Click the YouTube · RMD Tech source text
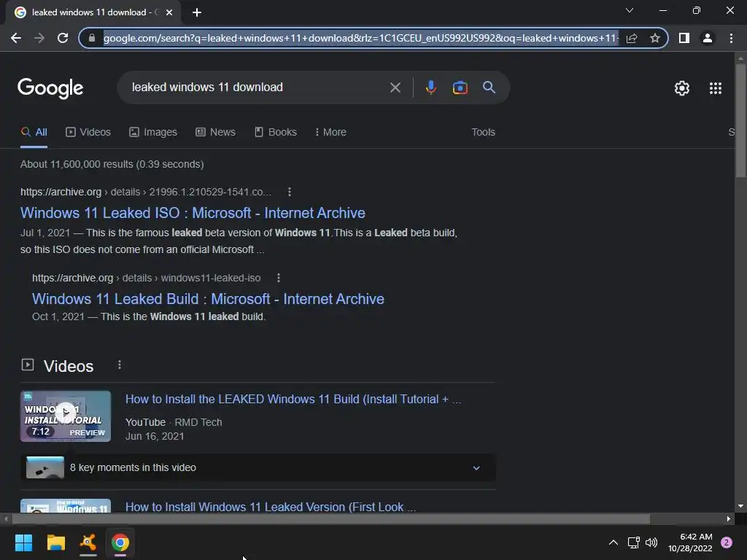The height and width of the screenshot is (560, 747). 174,422
